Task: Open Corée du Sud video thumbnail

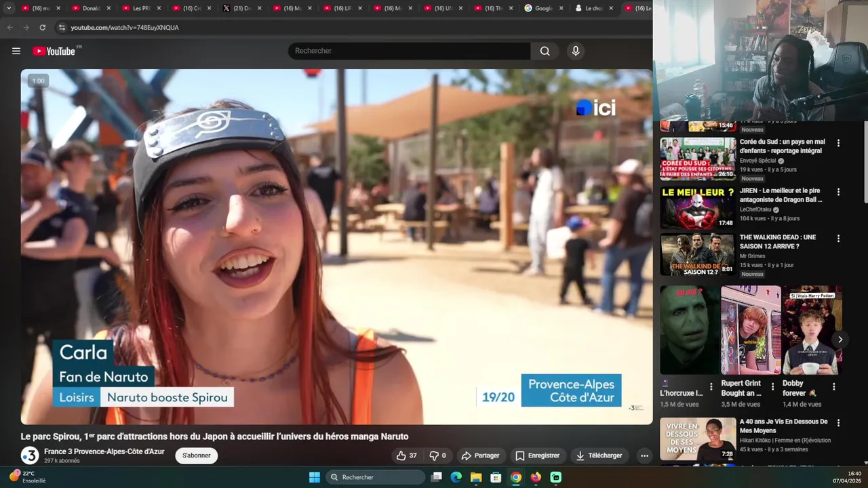Action: [698, 159]
